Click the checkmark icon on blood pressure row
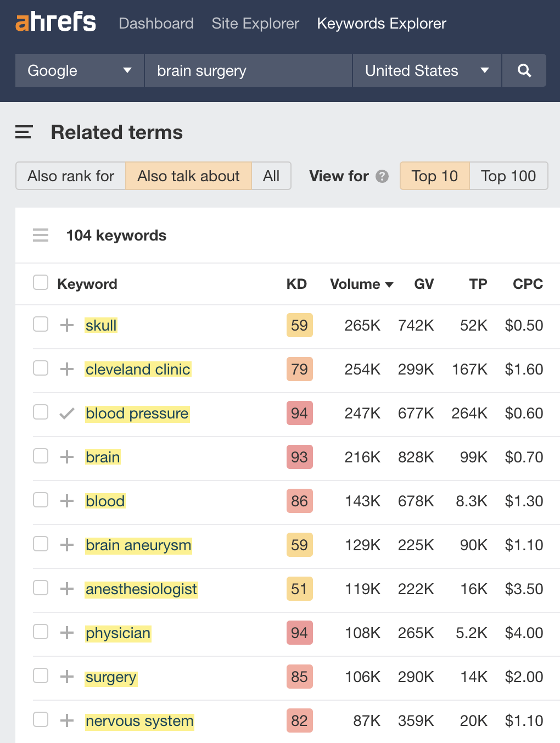Viewport: 560px width, 743px height. pos(66,413)
